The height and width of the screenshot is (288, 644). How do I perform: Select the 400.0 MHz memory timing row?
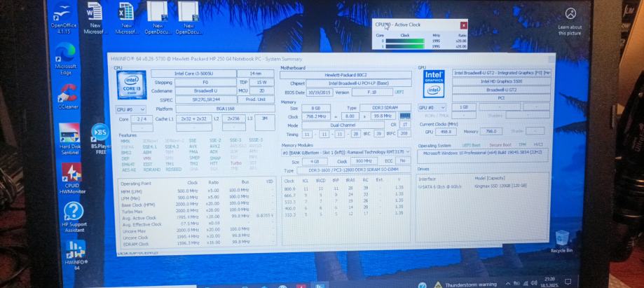[344, 207]
